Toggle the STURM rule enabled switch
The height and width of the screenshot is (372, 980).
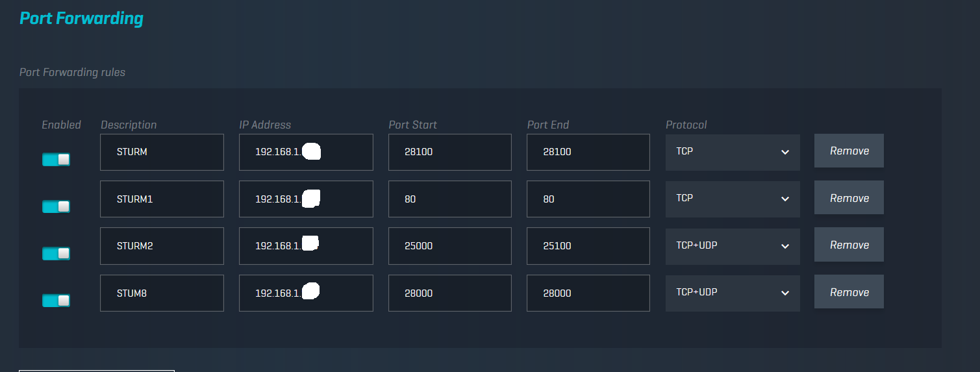coord(56,159)
